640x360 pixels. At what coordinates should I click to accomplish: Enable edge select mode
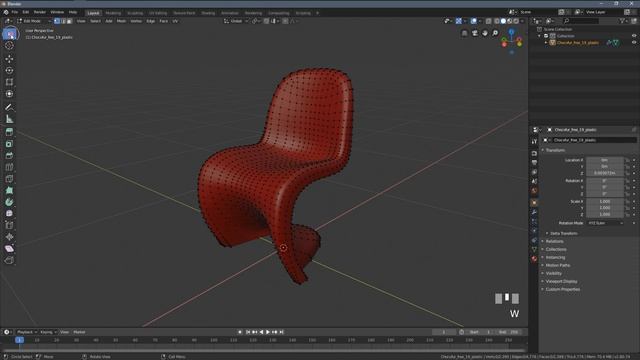pos(63,21)
